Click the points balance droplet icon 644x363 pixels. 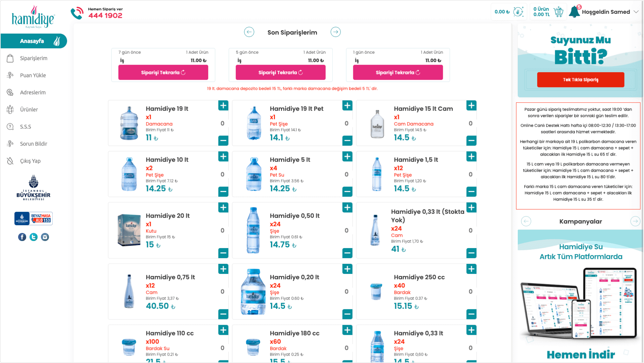coord(518,12)
